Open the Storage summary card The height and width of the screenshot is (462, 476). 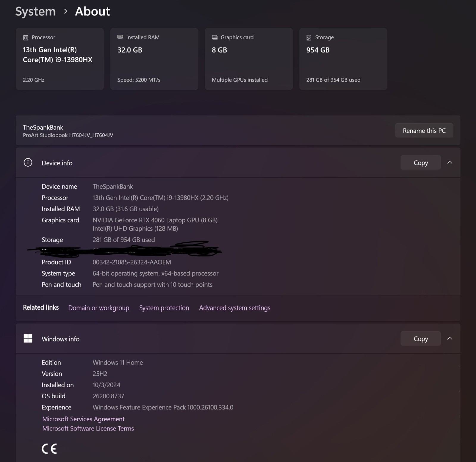(x=343, y=59)
